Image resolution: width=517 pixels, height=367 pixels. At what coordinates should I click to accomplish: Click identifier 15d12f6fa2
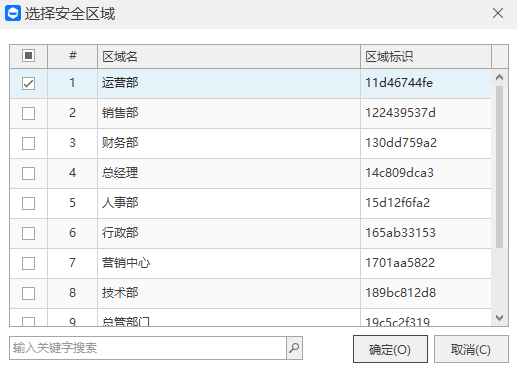(x=398, y=203)
